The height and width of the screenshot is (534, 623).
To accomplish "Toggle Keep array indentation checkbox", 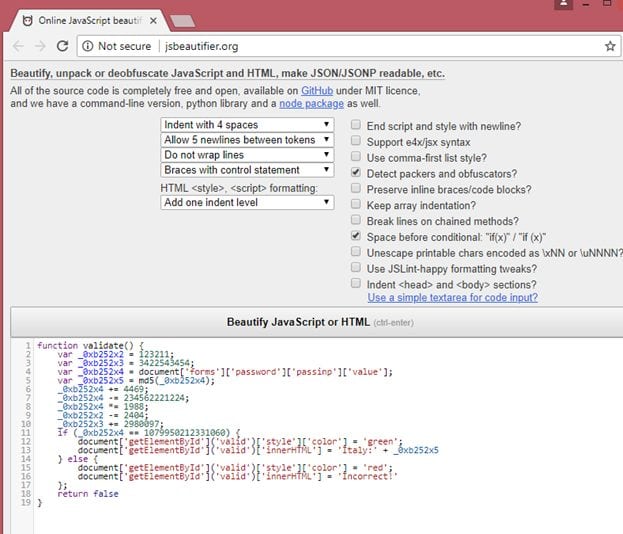I will pyautogui.click(x=357, y=205).
